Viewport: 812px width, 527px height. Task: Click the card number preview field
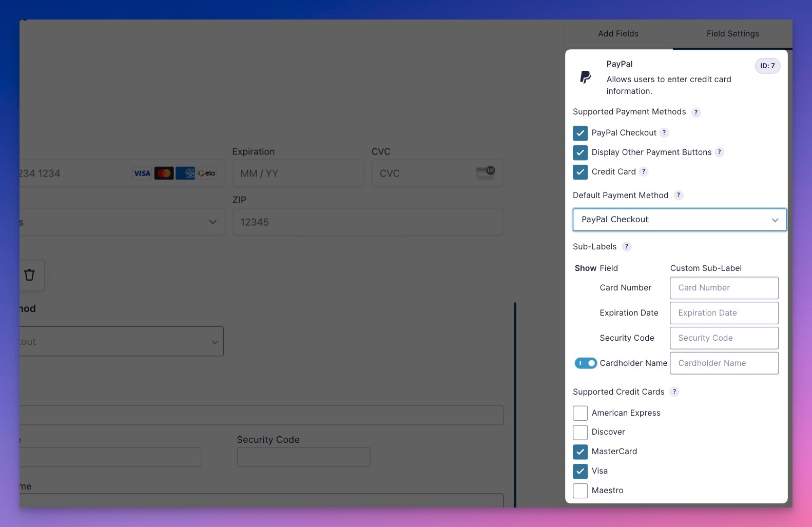(122, 173)
